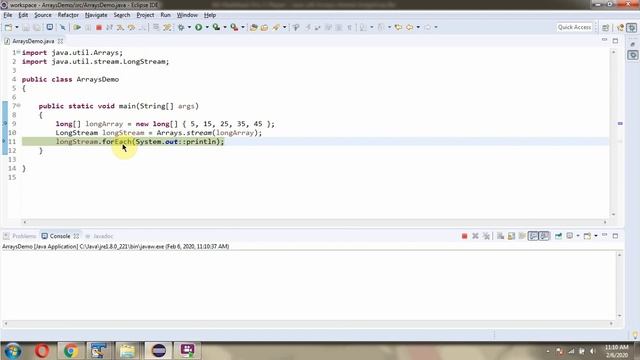
Task: Close the ArraysDemo.java editor tab
Action: (60, 41)
